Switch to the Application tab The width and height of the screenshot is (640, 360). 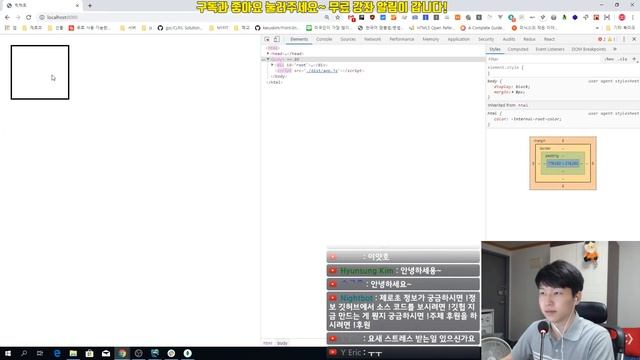(x=458, y=39)
